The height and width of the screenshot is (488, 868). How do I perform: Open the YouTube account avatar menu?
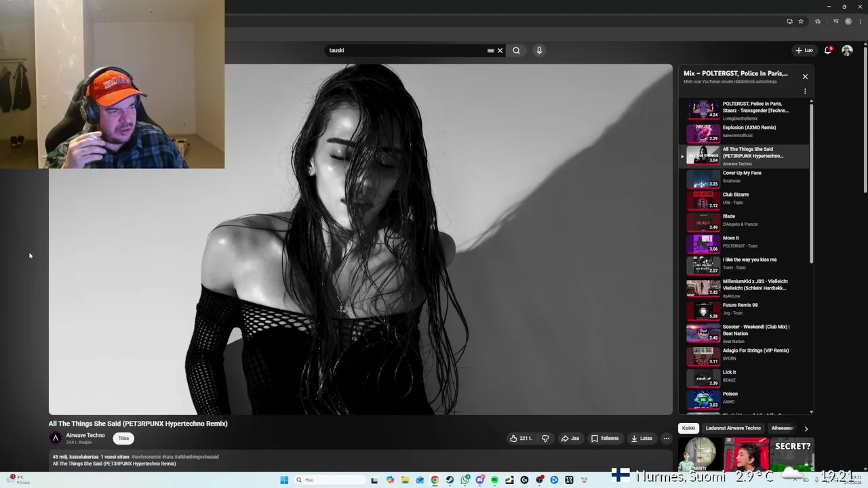pyautogui.click(x=847, y=50)
